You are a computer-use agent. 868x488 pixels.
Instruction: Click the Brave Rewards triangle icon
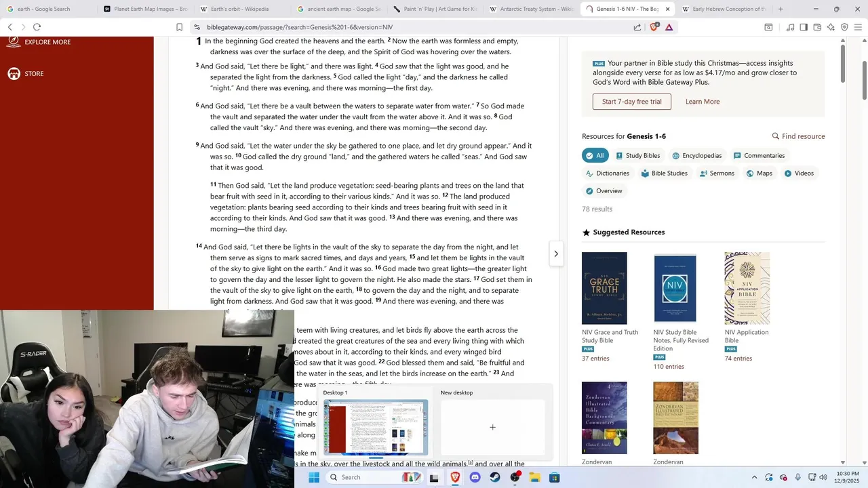[669, 27]
